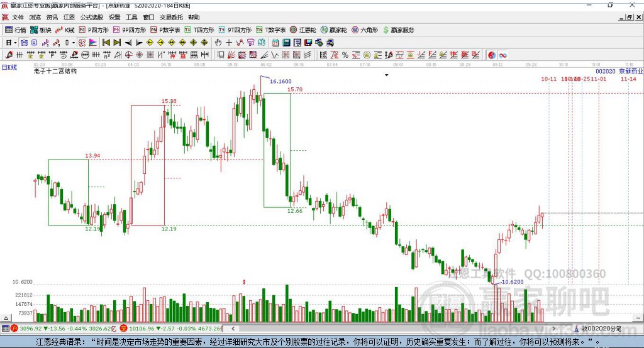The image size is (644, 348).
Task: Open the calendar icon in toolbar
Action: pos(275,43)
